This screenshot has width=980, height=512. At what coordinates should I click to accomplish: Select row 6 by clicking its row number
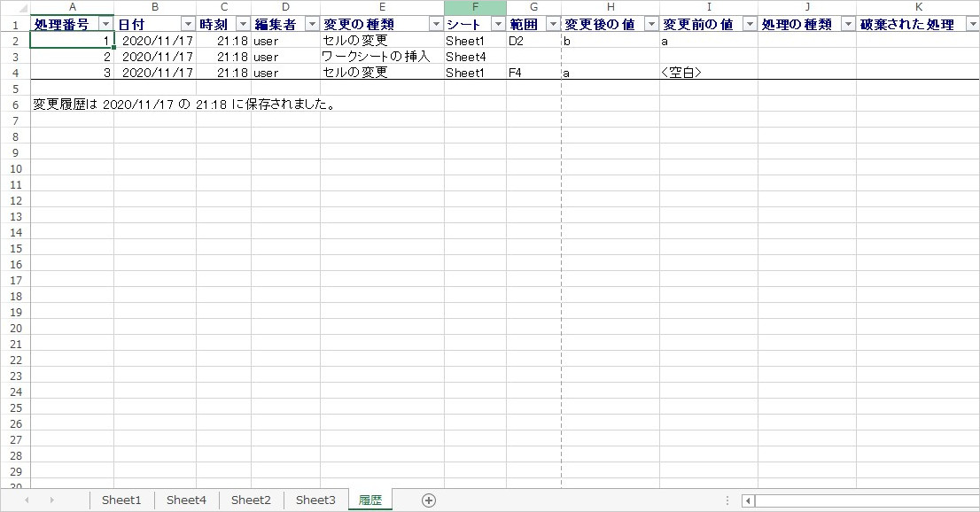(x=13, y=105)
